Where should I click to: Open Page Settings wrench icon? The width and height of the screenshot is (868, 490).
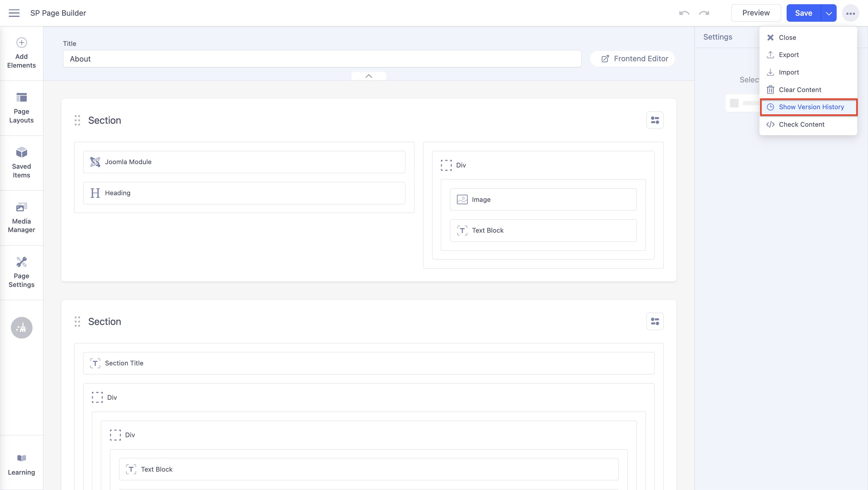[22, 262]
